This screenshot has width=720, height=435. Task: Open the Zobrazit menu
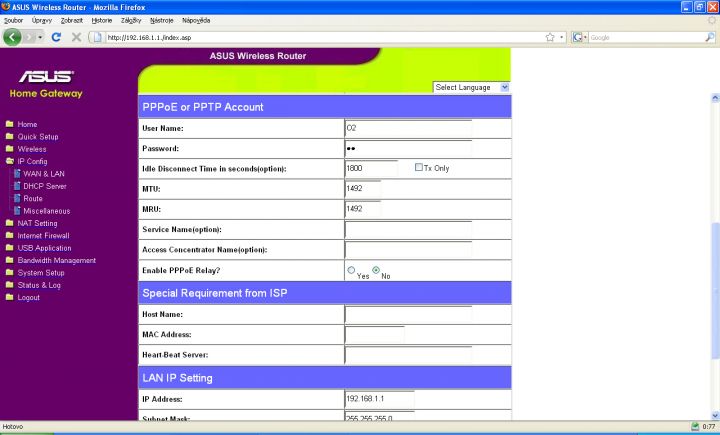coord(72,21)
